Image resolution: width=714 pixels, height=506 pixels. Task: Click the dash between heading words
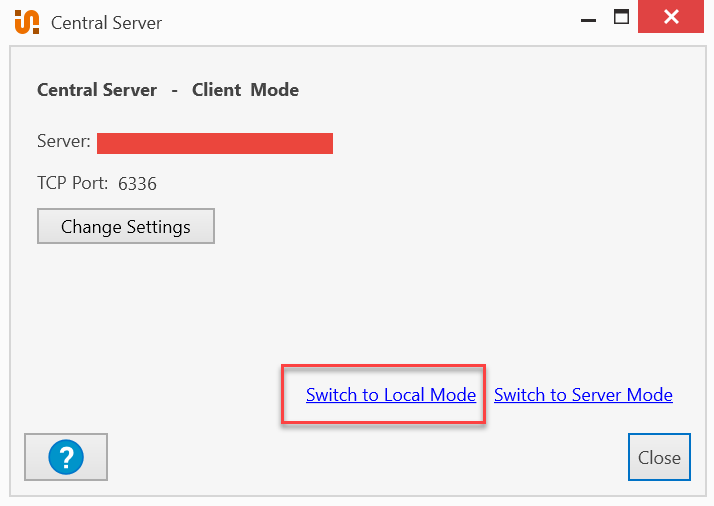tap(174, 90)
